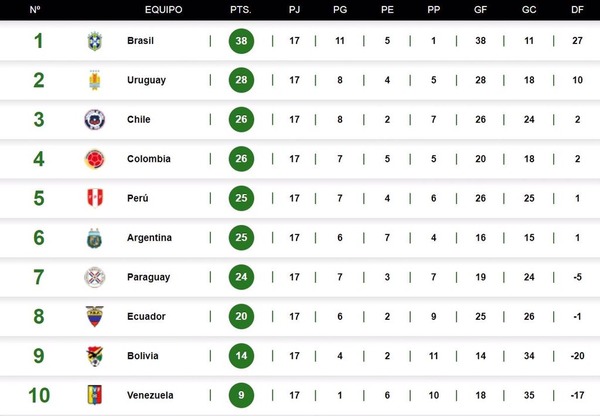
Task: Select the DF column header
Action: click(x=577, y=10)
